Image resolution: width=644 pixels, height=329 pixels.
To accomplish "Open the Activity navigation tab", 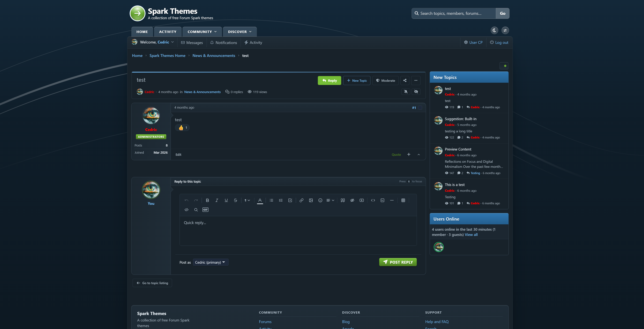I will [x=167, y=32].
